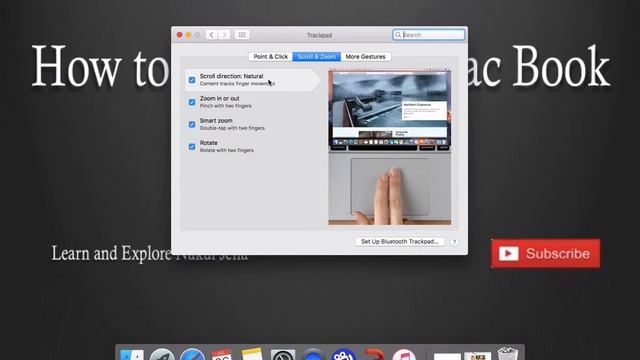This screenshot has width=640, height=360.
Task: Open the More Gestures tab
Action: (x=365, y=57)
